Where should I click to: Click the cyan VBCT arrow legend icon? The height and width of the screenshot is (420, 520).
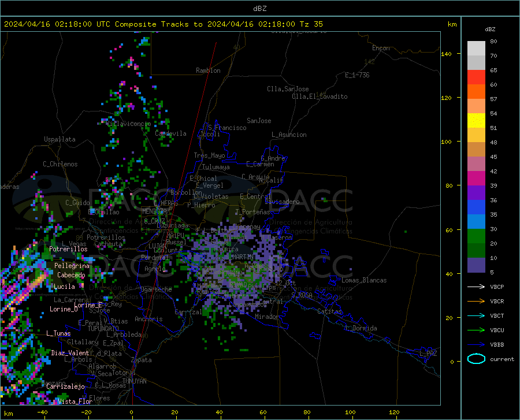[476, 315]
